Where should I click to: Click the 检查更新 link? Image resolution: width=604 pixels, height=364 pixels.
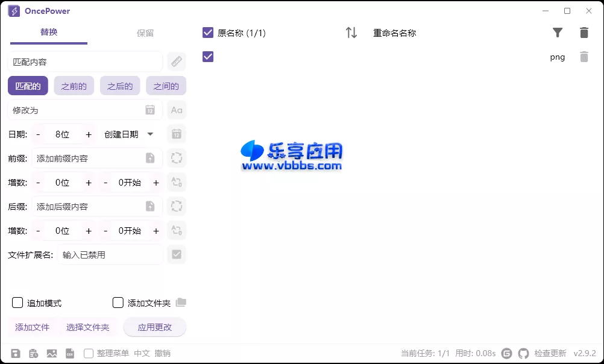[x=550, y=353]
